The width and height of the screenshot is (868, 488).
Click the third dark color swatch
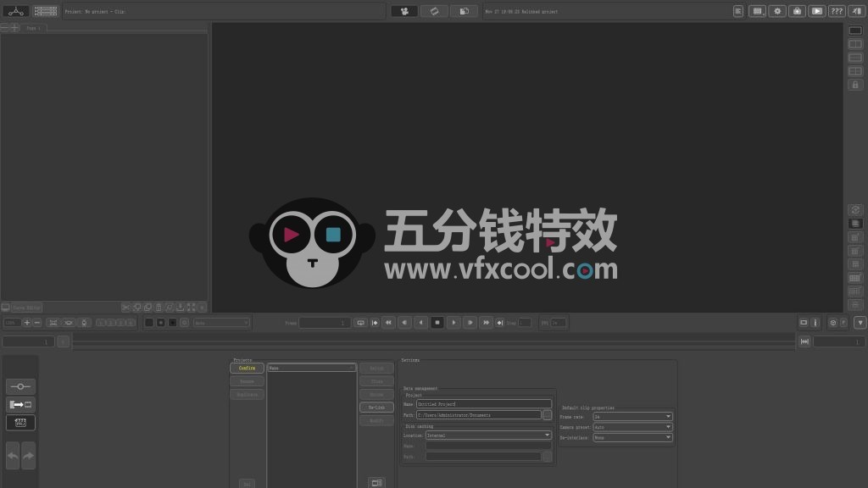click(x=172, y=323)
